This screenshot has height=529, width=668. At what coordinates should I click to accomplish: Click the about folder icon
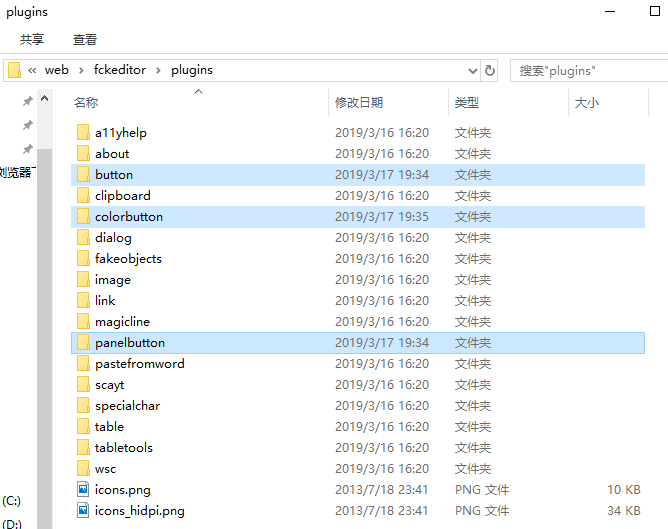[83, 153]
